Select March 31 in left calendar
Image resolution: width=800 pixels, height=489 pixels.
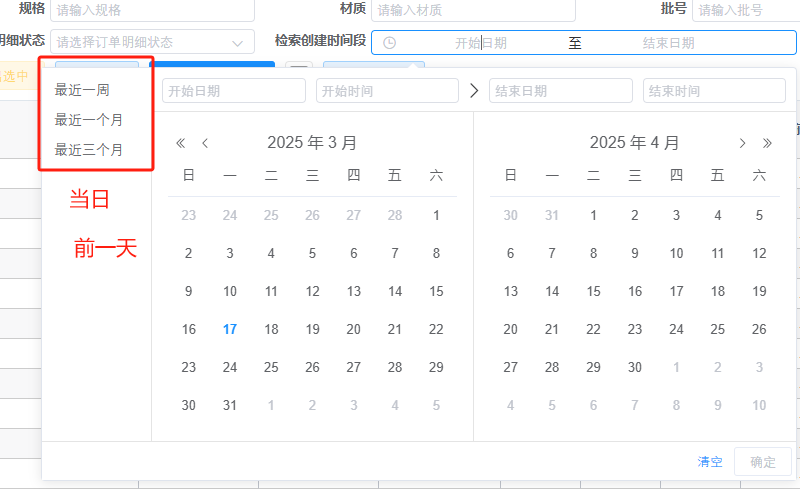click(x=230, y=405)
